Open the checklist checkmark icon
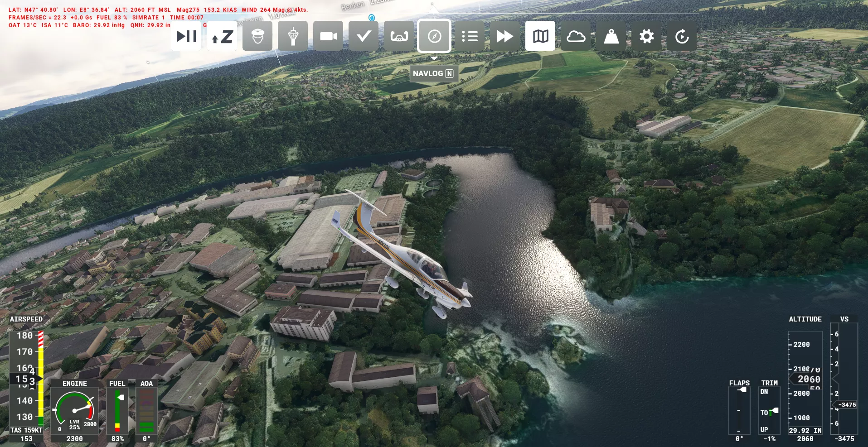Screen dimensions: 868x447 point(364,36)
